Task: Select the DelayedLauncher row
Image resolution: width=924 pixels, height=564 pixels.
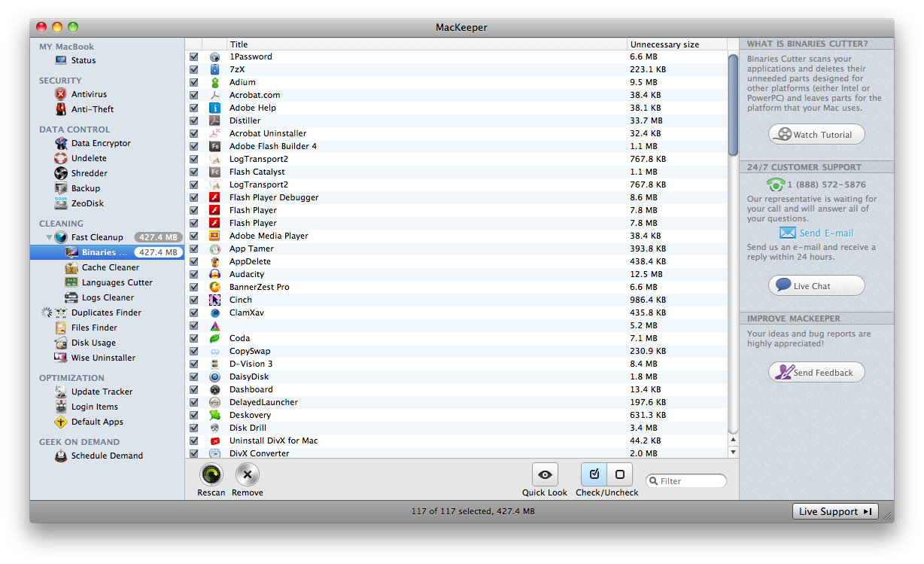Action: [x=456, y=402]
